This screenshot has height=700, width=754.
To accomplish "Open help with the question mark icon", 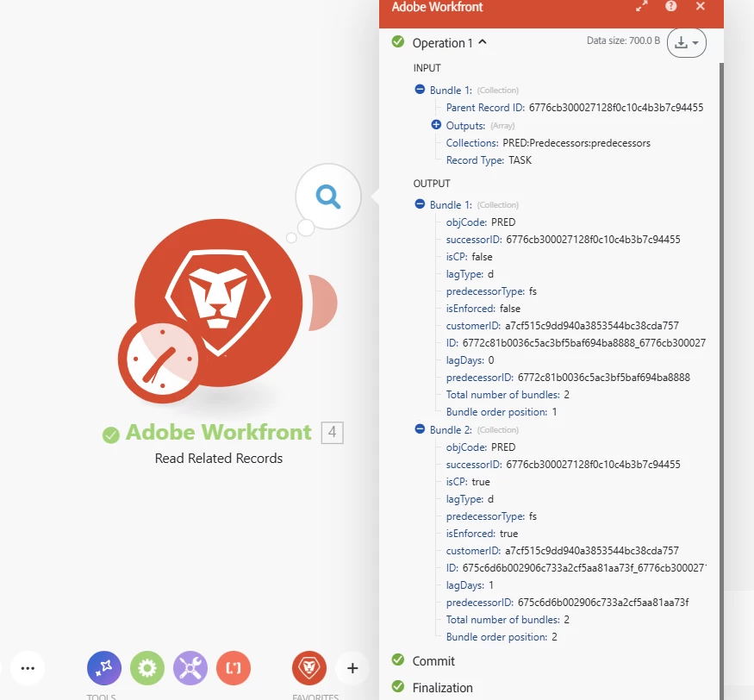I will pos(670,6).
